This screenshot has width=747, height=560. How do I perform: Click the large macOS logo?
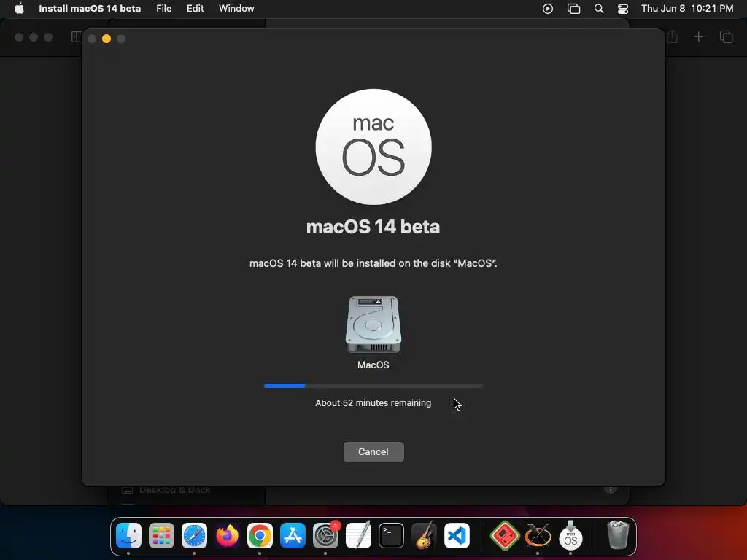click(373, 147)
